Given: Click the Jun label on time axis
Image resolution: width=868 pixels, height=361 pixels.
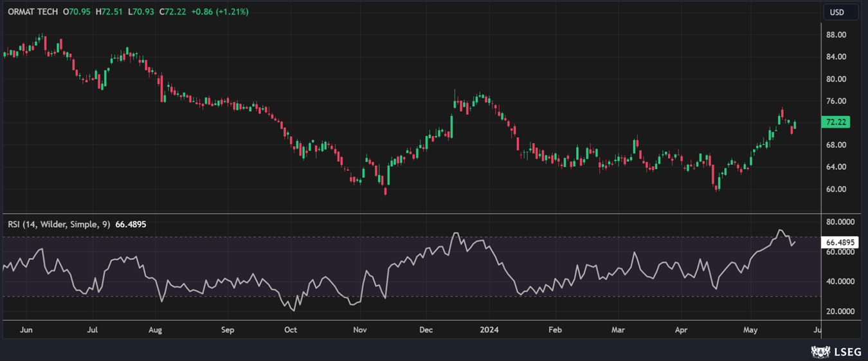Looking at the screenshot, I should click(x=26, y=330).
